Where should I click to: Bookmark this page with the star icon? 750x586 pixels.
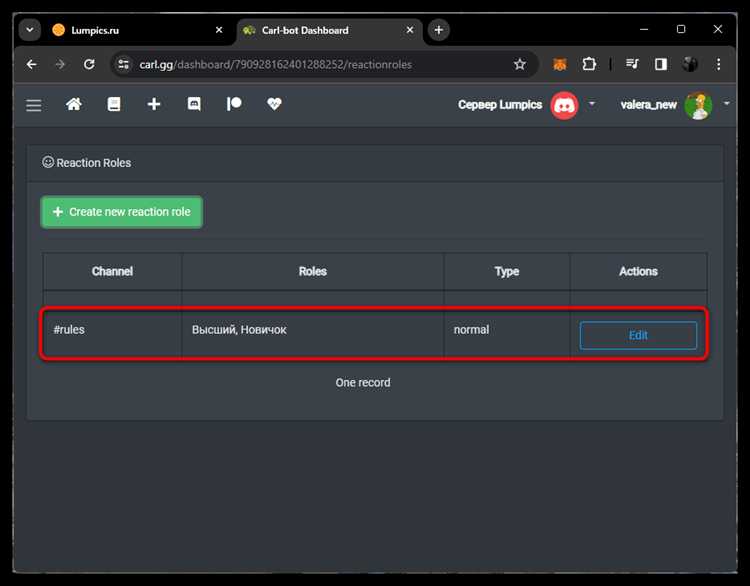point(520,64)
